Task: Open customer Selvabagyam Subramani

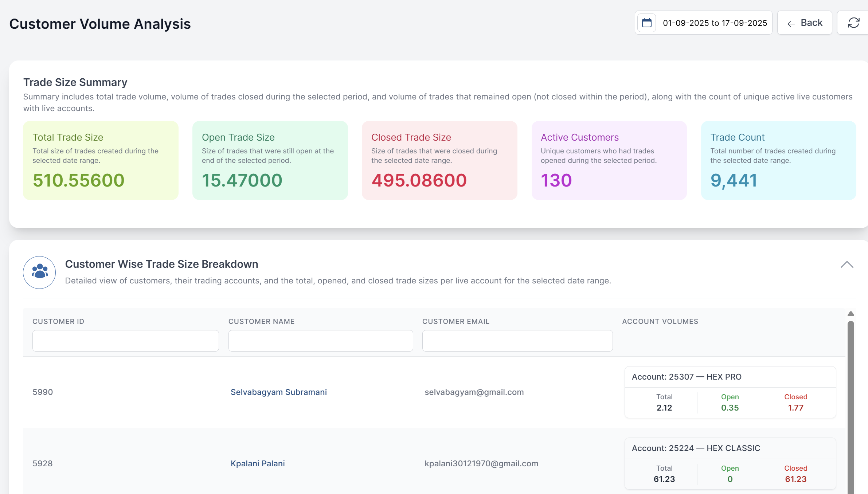Action: tap(279, 392)
